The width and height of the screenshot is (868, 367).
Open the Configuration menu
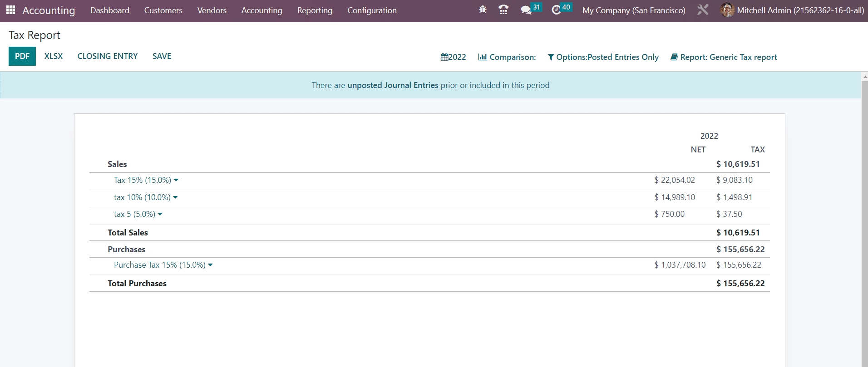point(372,10)
